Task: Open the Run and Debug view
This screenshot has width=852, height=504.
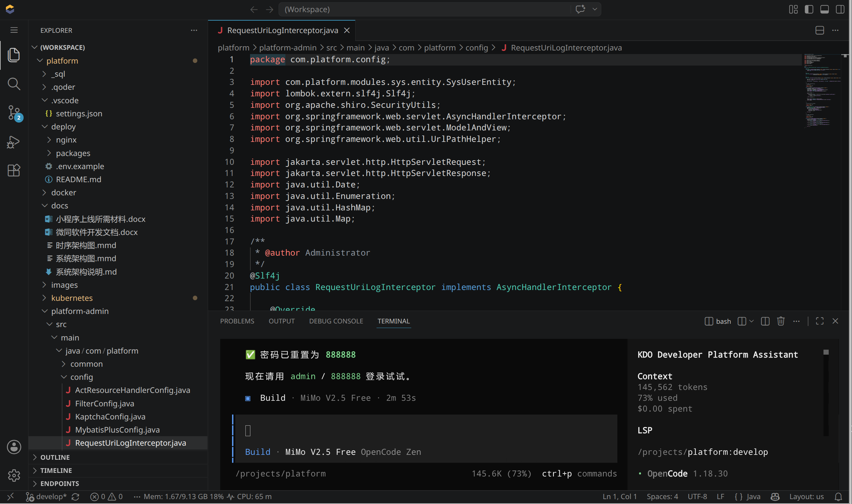Action: (x=14, y=142)
